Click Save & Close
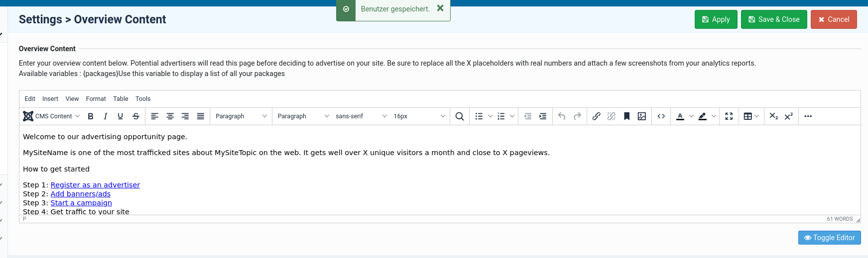868x258 pixels. tap(774, 19)
